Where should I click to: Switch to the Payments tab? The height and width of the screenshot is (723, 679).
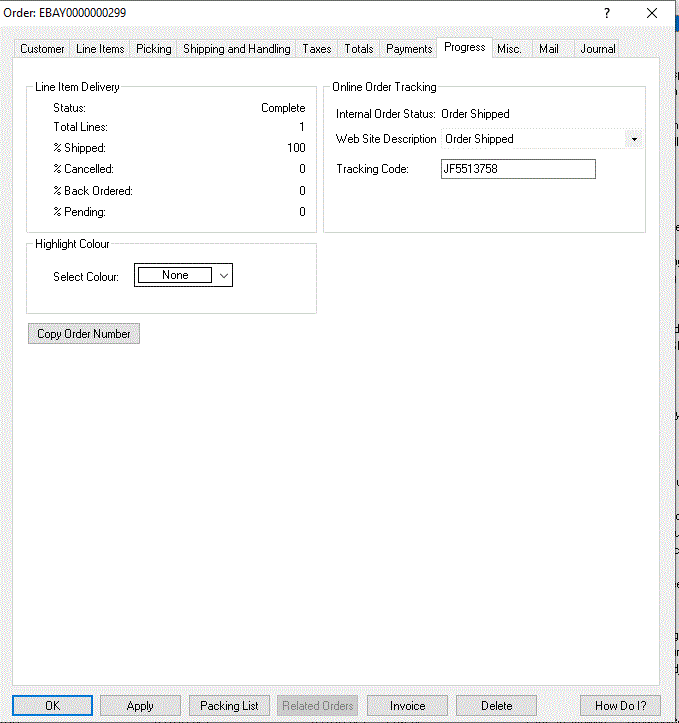tap(409, 49)
